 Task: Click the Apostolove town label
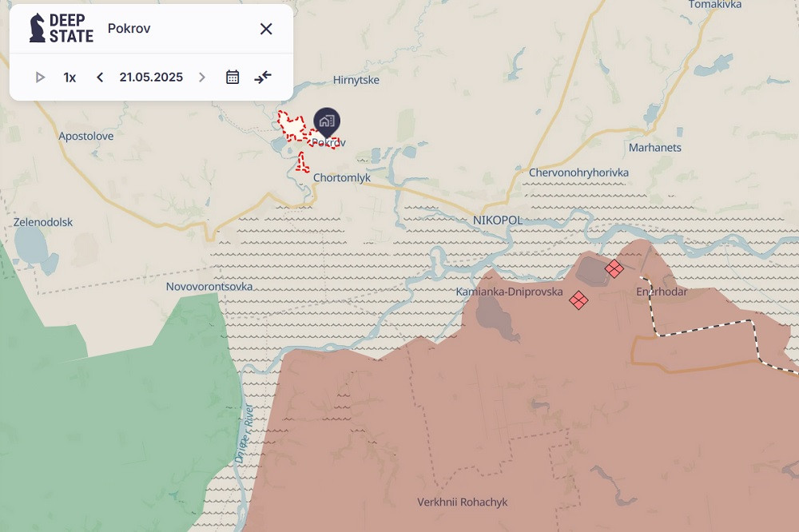point(86,137)
